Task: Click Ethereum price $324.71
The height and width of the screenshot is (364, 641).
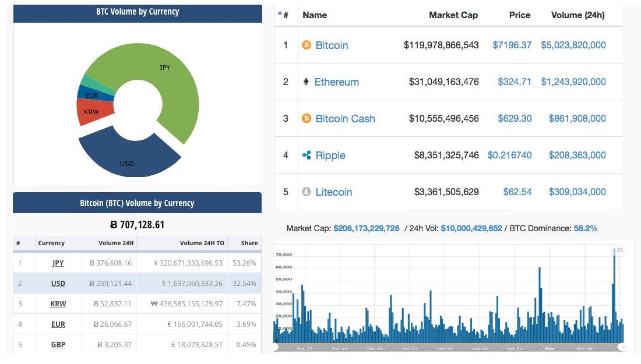Action: click(x=515, y=82)
